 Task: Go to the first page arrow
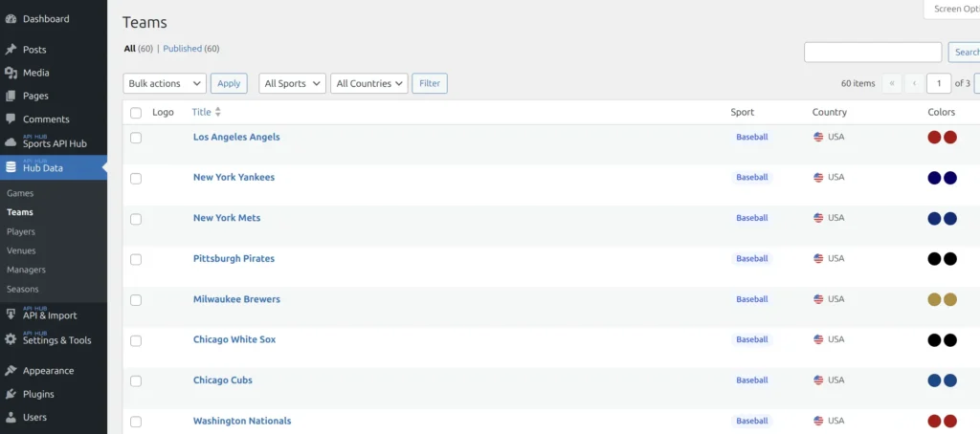(892, 83)
